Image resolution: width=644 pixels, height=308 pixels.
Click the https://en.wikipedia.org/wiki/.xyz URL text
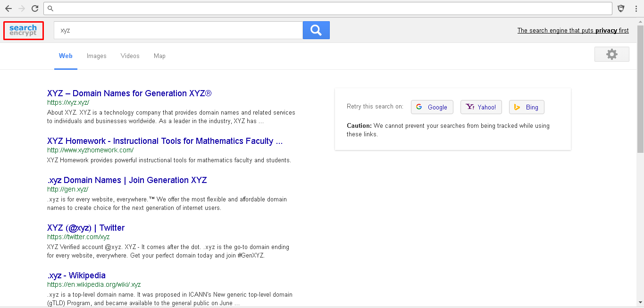click(94, 284)
